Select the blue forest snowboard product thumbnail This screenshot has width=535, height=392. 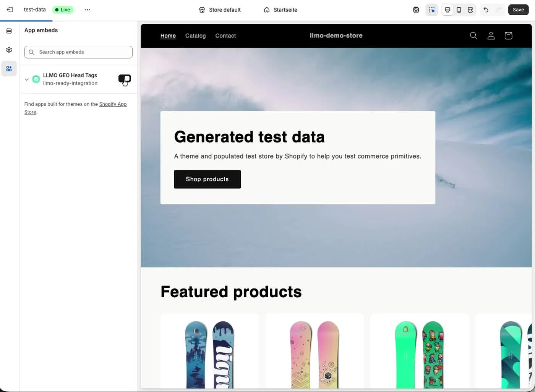click(209, 355)
